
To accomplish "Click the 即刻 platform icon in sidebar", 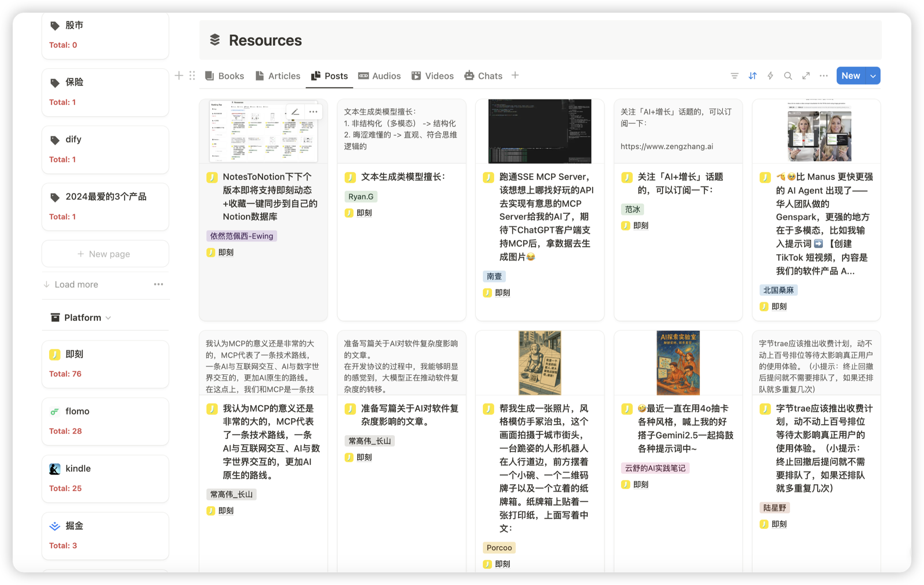I will 55,354.
